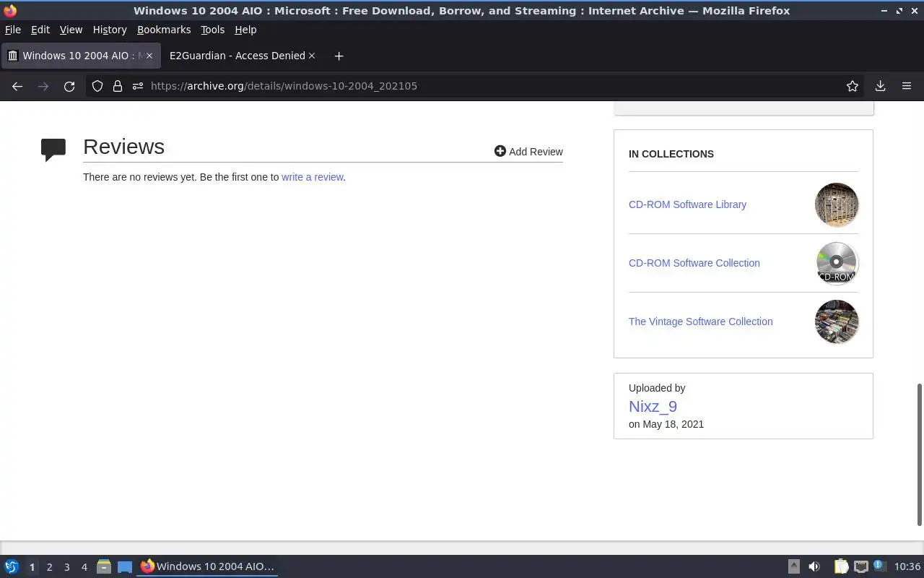Switch to workspace 4
Screen dimensions: 924x578
(x=84, y=567)
